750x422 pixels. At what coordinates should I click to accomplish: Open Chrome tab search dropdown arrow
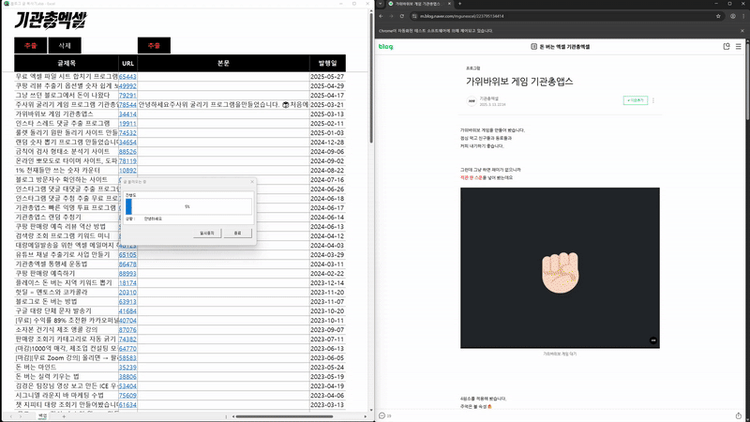(x=380, y=4)
